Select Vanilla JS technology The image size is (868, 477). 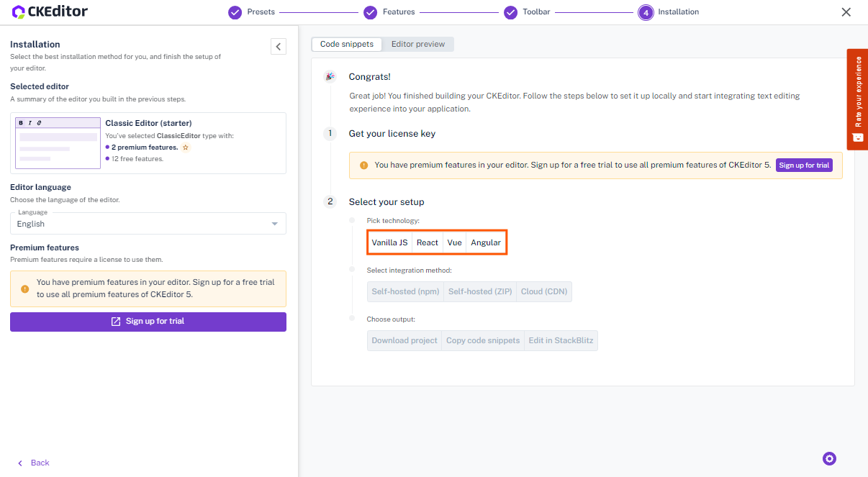pos(390,242)
